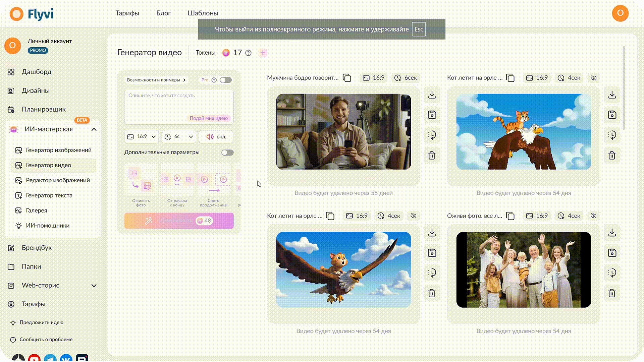
Task: Toggle 'Дополнительные параметры' switch
Action: coord(227,153)
